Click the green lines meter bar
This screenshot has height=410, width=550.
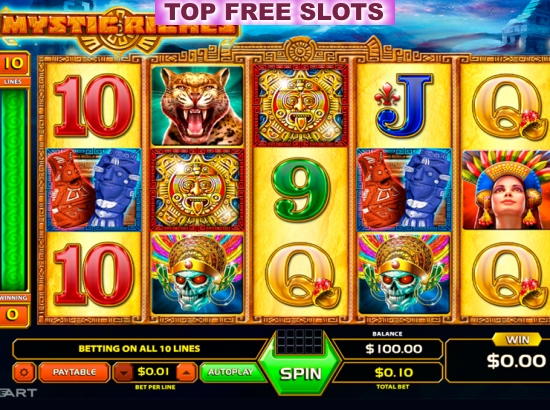point(14,190)
